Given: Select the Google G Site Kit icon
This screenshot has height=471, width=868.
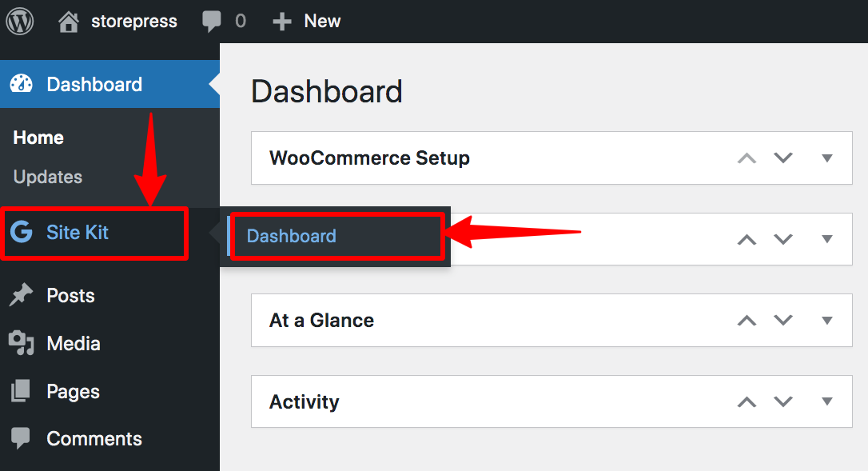Looking at the screenshot, I should (20, 234).
